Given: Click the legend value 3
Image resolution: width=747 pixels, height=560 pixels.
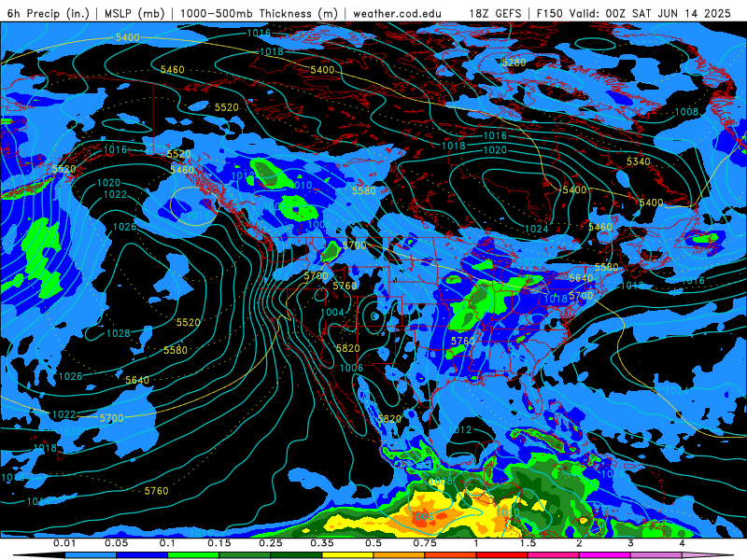Looking at the screenshot, I should click(x=630, y=543).
